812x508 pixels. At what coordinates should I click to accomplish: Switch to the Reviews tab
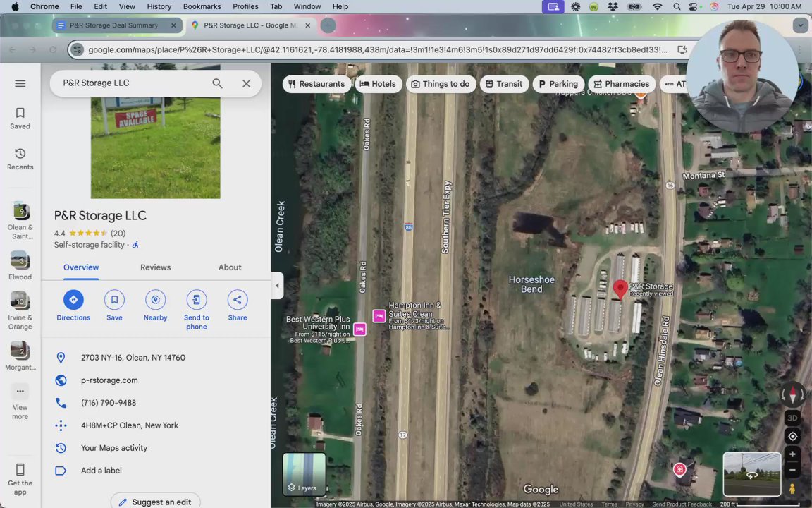[155, 267]
